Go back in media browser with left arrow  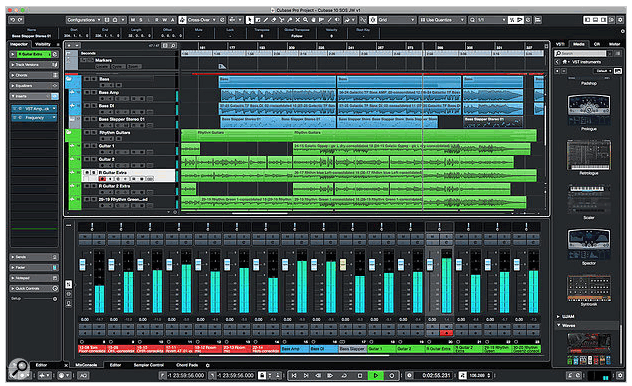pyautogui.click(x=557, y=62)
